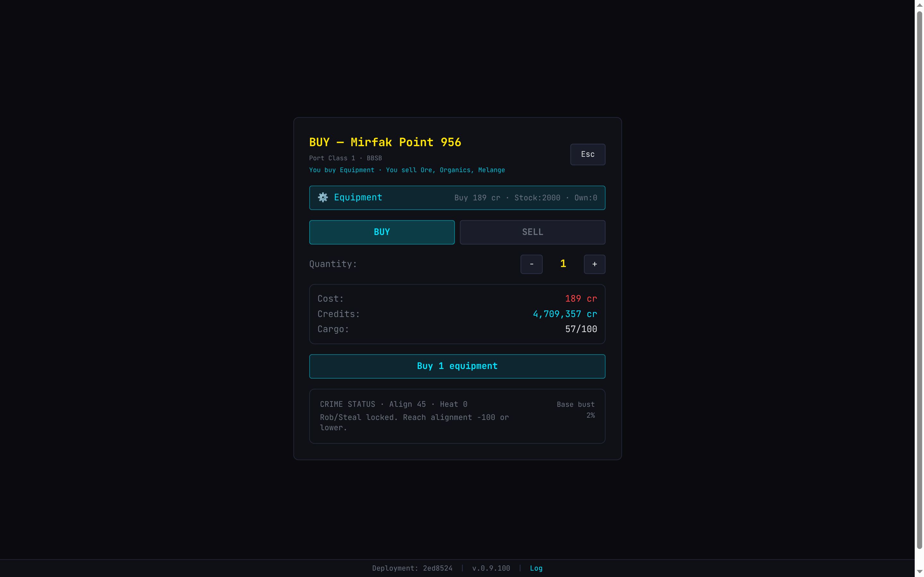The image size is (924, 577).
Task: Increase quantity with the plus button
Action: point(595,264)
